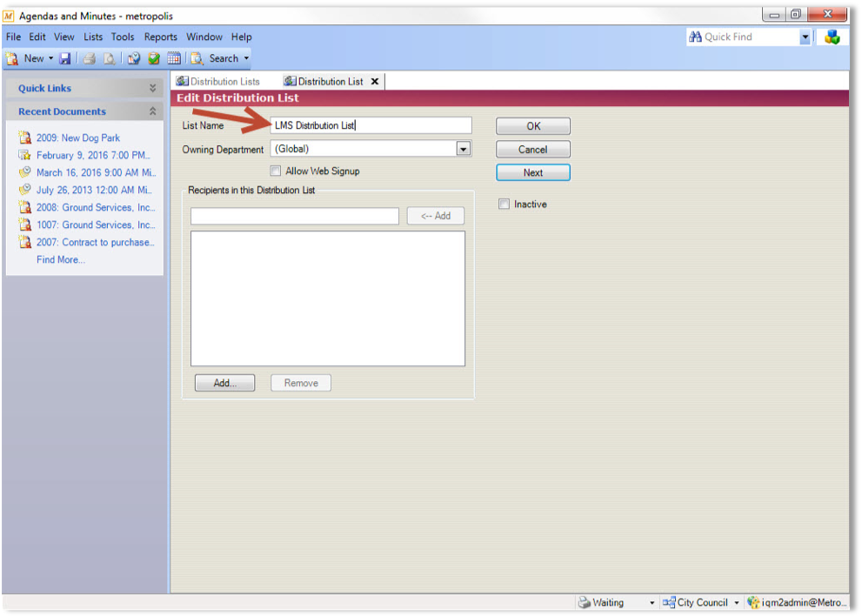Open the Reports menu
Image resolution: width=862 pixels, height=616 pixels.
tap(161, 37)
